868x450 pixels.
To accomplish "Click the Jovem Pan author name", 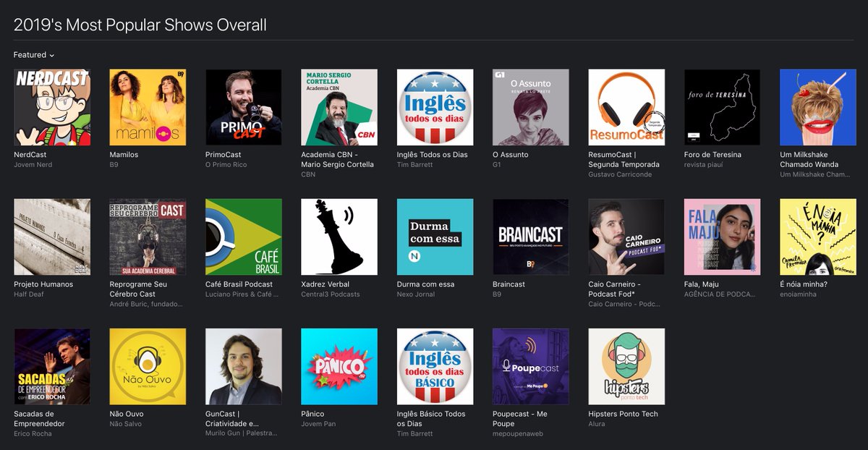I will point(317,424).
